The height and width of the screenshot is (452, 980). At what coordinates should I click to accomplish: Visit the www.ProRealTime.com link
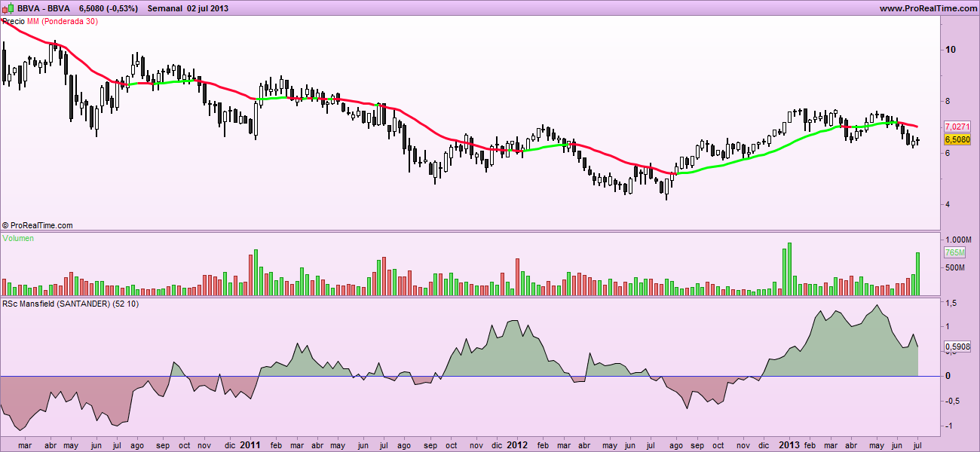[x=927, y=8]
